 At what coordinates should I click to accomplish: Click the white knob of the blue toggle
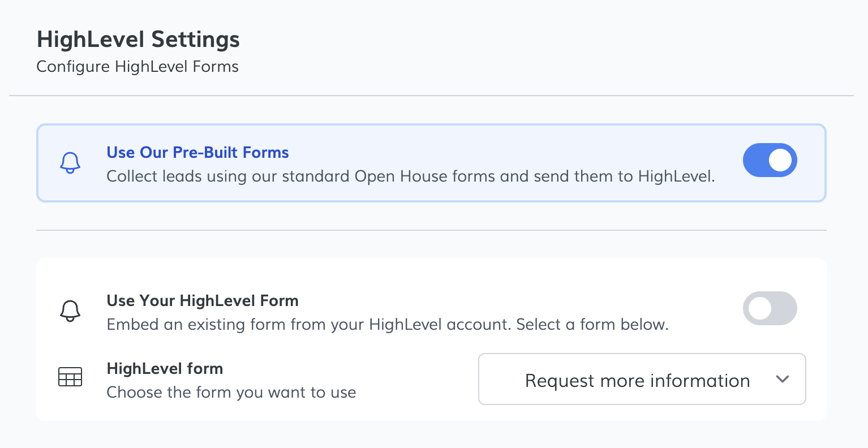780,160
